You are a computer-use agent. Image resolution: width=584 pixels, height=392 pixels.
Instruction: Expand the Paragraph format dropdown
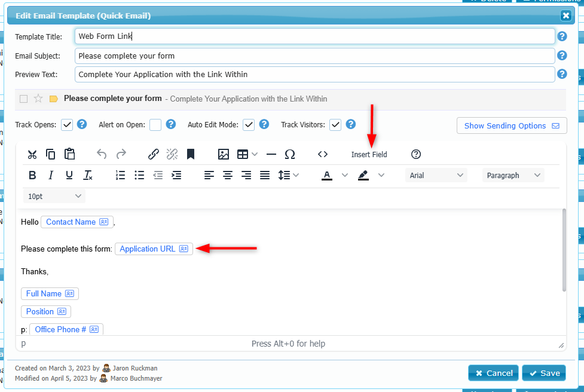tap(513, 175)
